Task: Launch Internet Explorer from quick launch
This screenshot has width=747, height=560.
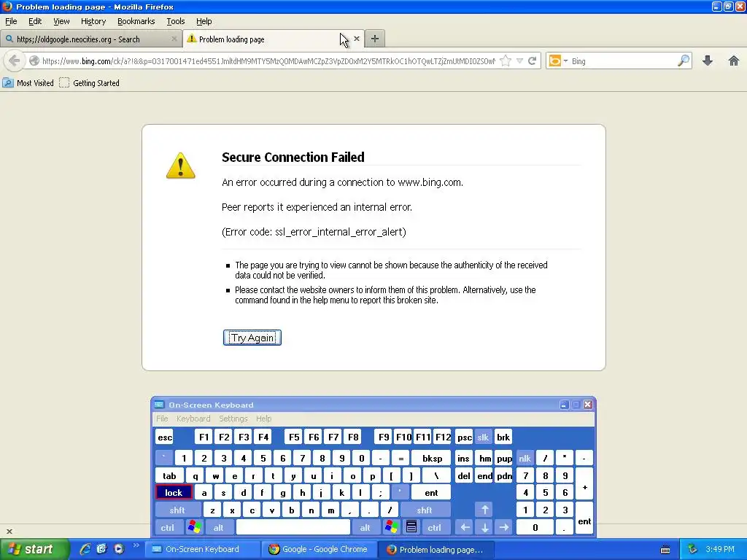Action: point(85,549)
